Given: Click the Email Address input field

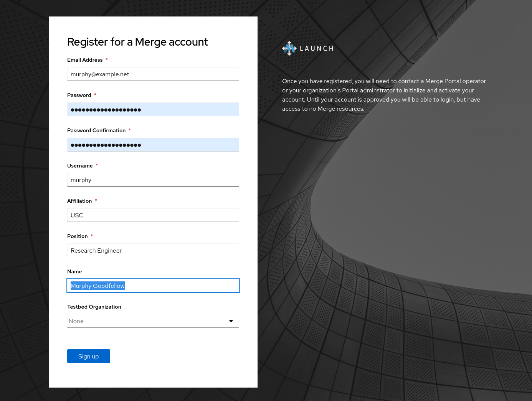Looking at the screenshot, I should (153, 74).
